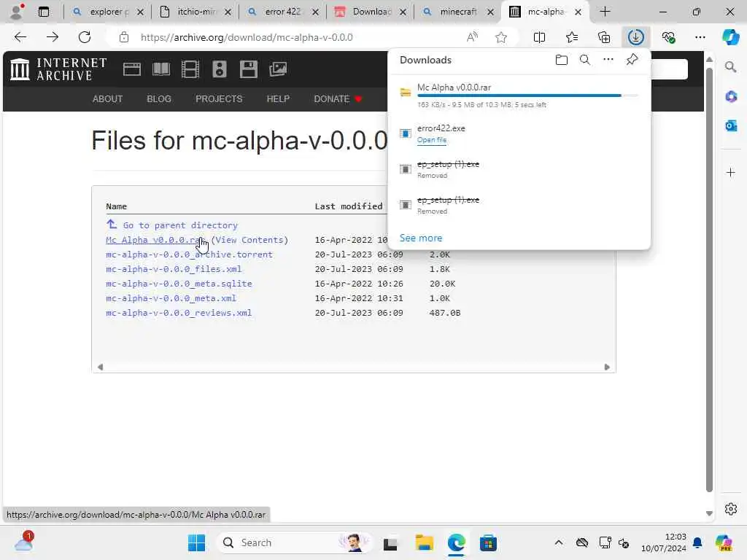Open mc-alpha-v-0.0.0_reviews.xml link
The width and height of the screenshot is (747, 560).
pyautogui.click(x=179, y=313)
